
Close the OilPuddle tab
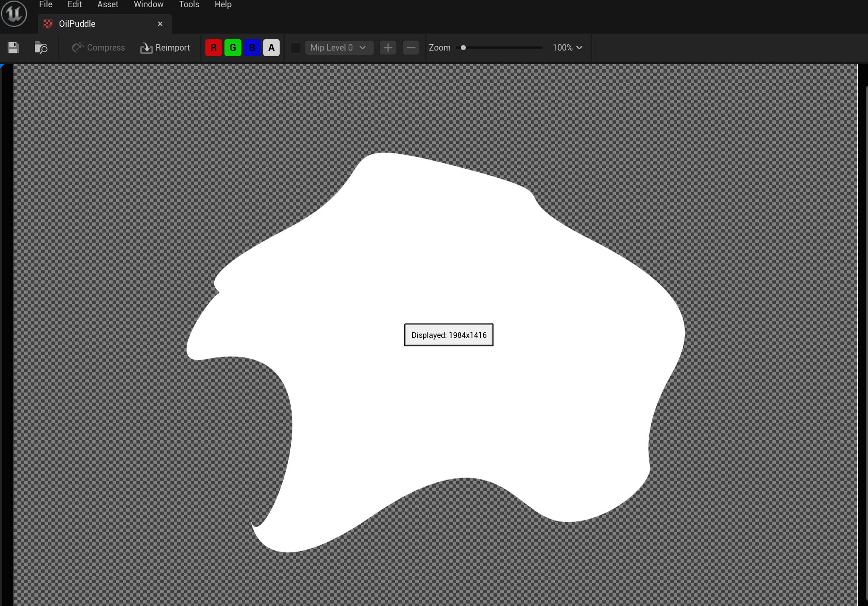[160, 24]
